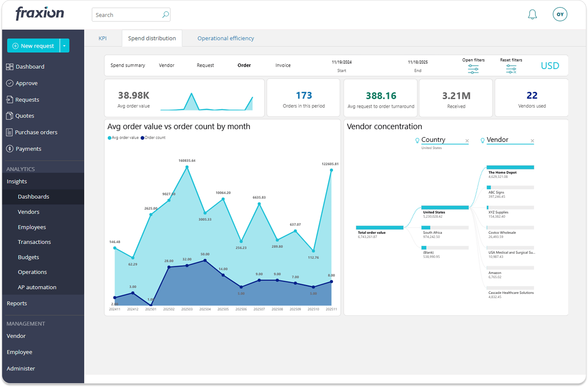Remove the Country filter in Vendor concentration
Viewport: 588px width, 387px height.
(x=467, y=141)
